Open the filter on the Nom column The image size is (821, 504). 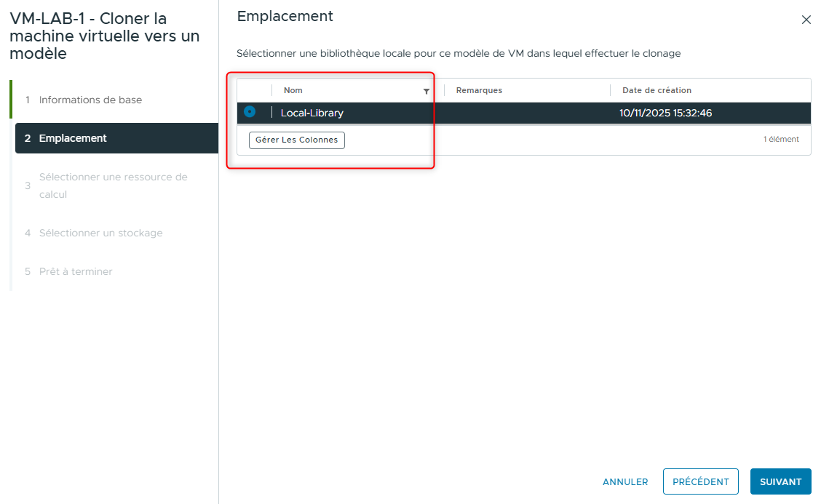pyautogui.click(x=427, y=89)
